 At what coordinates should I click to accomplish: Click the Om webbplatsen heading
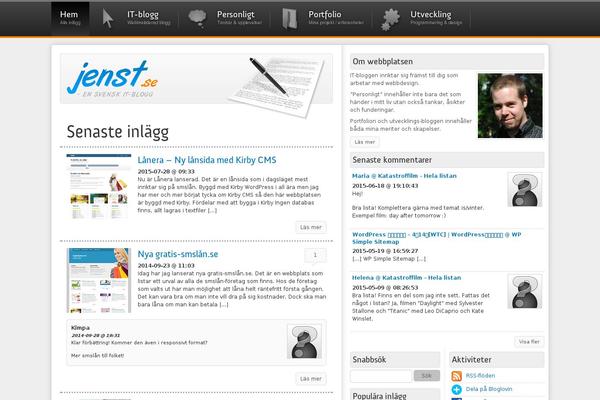pos(383,62)
